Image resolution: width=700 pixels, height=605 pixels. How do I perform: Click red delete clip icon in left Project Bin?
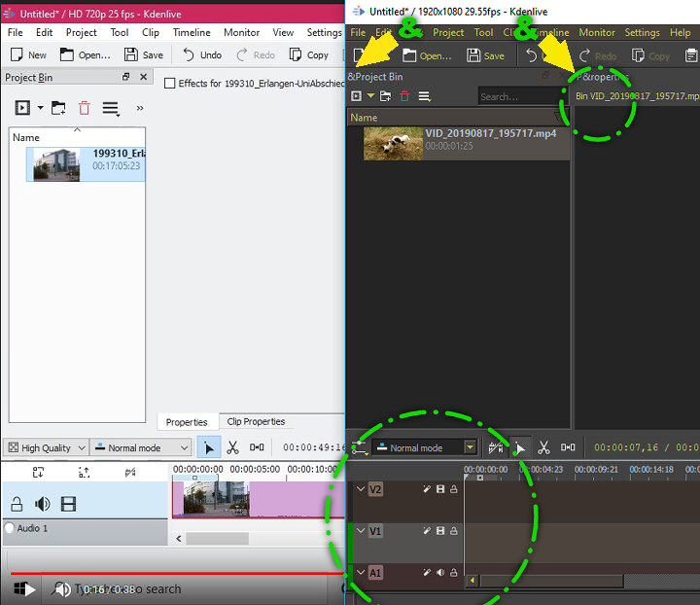point(84,108)
